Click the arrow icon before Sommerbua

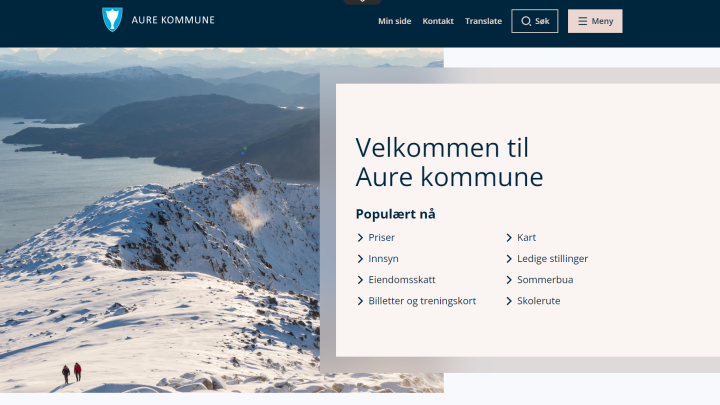[509, 280]
